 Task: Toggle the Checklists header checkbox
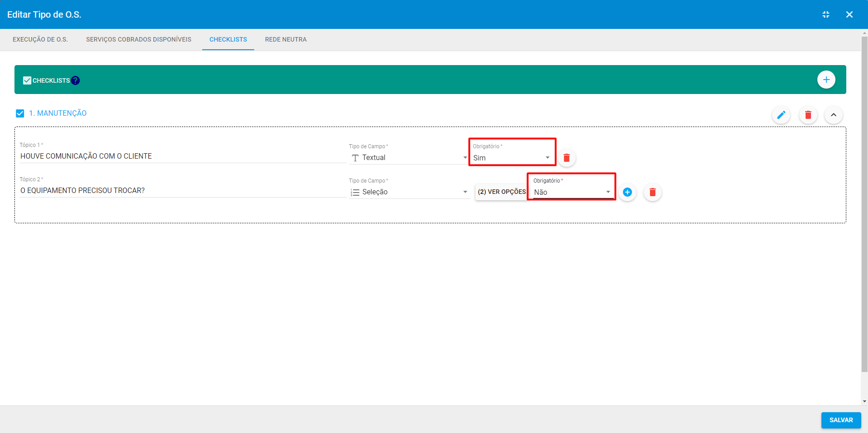click(27, 80)
